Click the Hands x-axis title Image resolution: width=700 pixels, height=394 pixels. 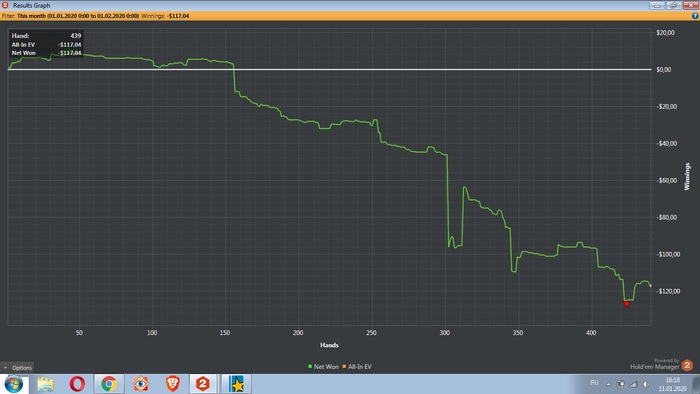coord(329,345)
